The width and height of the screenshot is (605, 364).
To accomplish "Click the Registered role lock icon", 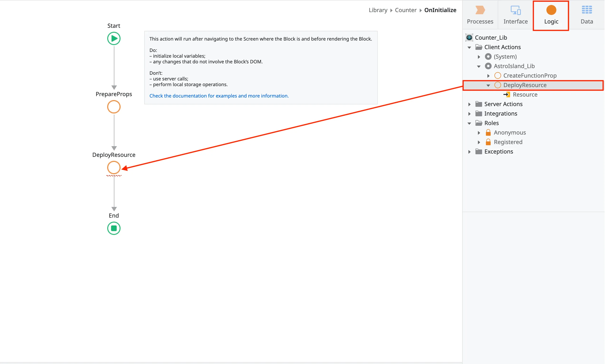I will (488, 142).
